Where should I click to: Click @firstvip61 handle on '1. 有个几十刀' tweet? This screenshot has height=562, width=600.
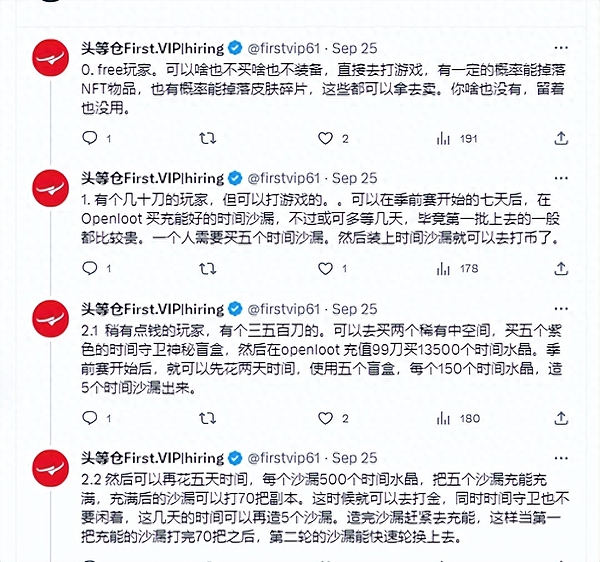click(x=284, y=177)
